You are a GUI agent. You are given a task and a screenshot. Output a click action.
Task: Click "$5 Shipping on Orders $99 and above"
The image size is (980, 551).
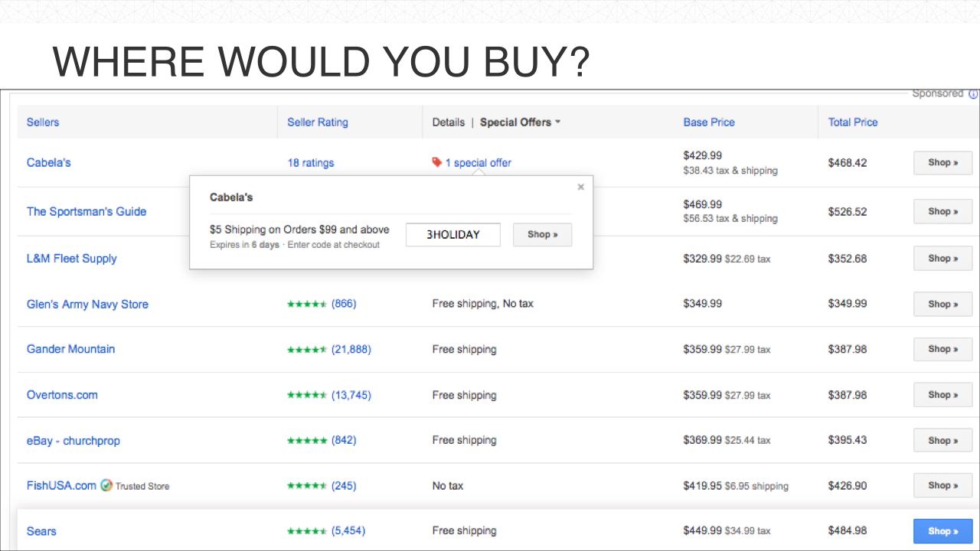point(299,230)
